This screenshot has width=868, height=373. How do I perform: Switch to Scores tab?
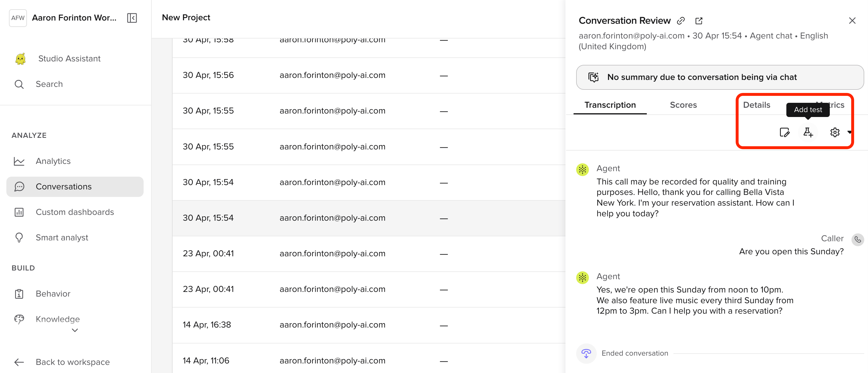coord(683,105)
